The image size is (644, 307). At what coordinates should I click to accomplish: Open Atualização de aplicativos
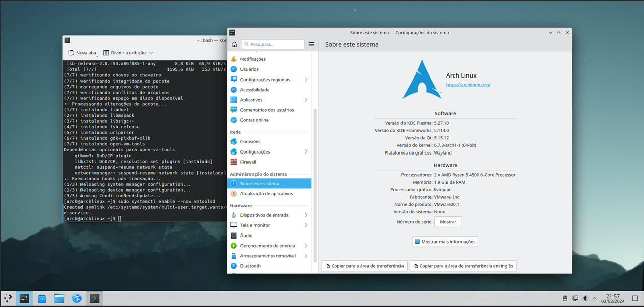(x=270, y=194)
